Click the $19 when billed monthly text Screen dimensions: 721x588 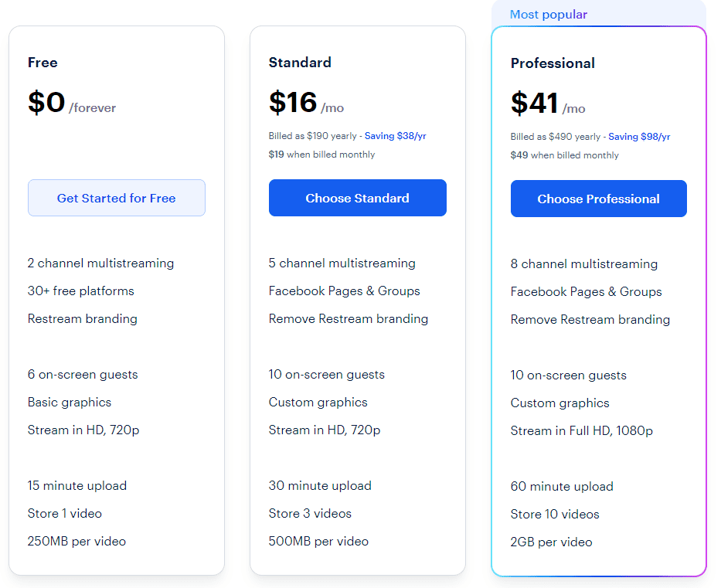pyautogui.click(x=321, y=155)
